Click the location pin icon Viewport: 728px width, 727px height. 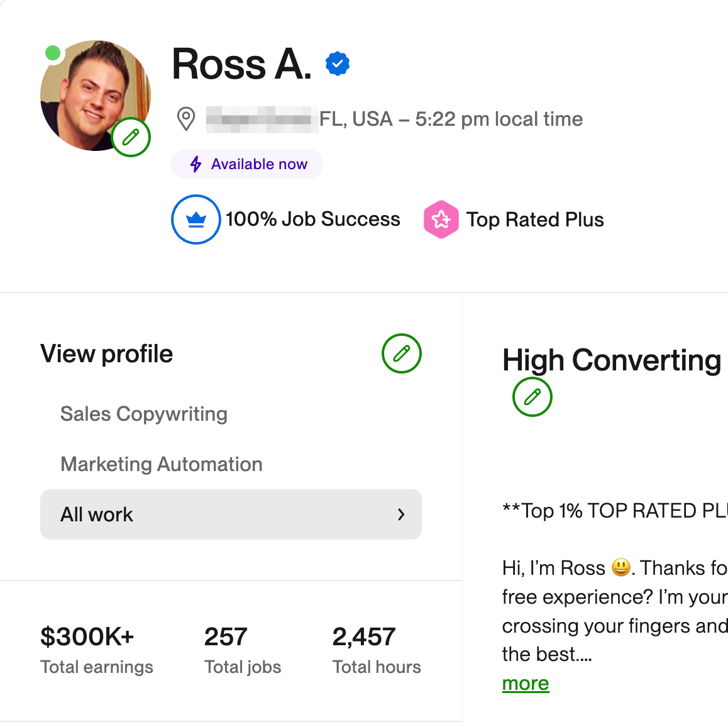coord(186,118)
